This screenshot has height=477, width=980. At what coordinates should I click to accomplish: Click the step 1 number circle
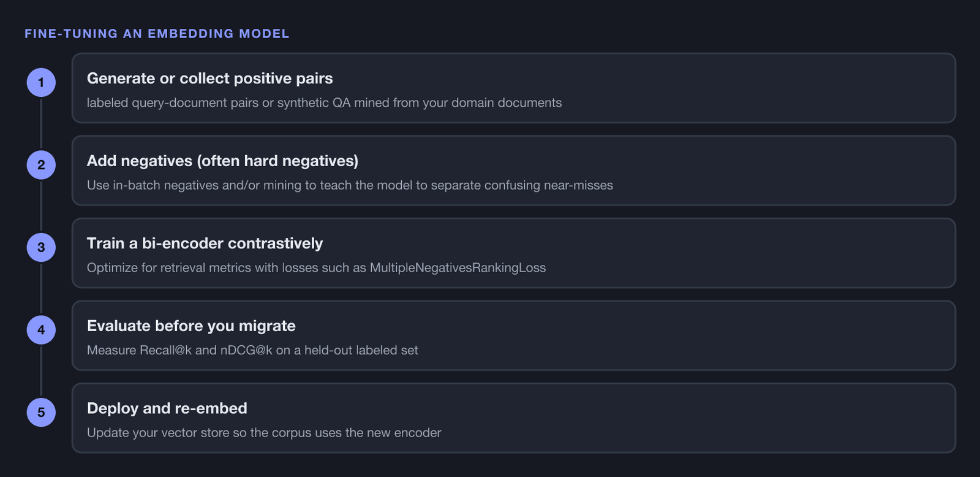click(41, 82)
